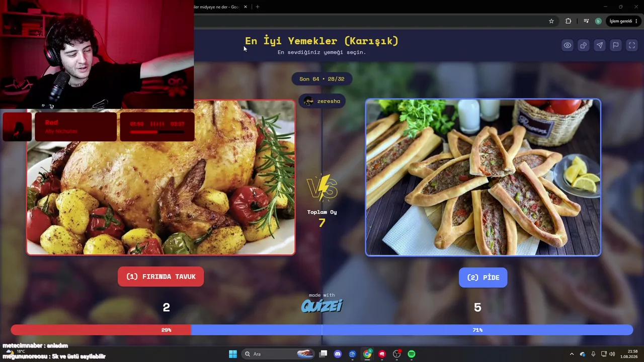
Task: Bookmark this page with the star icon
Action: coord(551,21)
